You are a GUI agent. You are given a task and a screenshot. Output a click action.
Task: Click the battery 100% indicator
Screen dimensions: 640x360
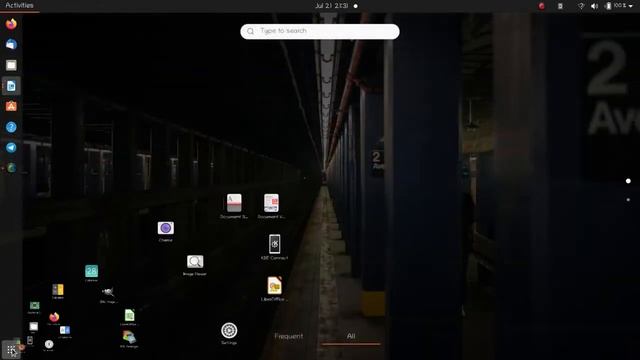pyautogui.click(x=616, y=6)
